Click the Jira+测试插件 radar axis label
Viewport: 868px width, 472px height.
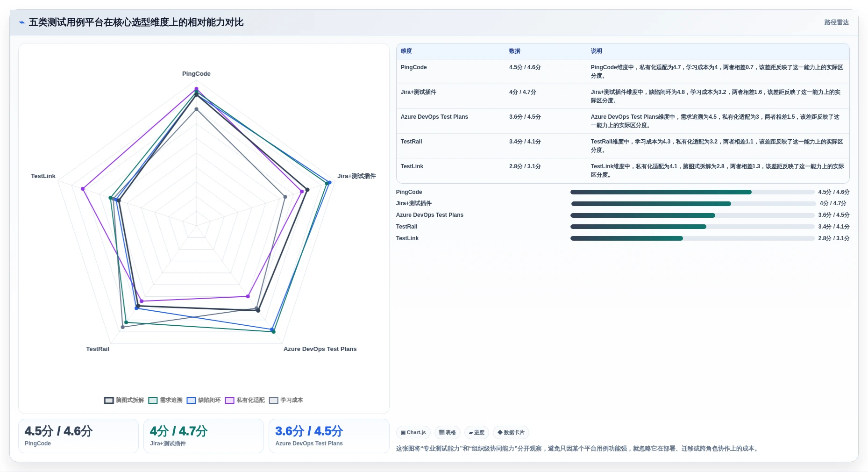[x=356, y=176]
